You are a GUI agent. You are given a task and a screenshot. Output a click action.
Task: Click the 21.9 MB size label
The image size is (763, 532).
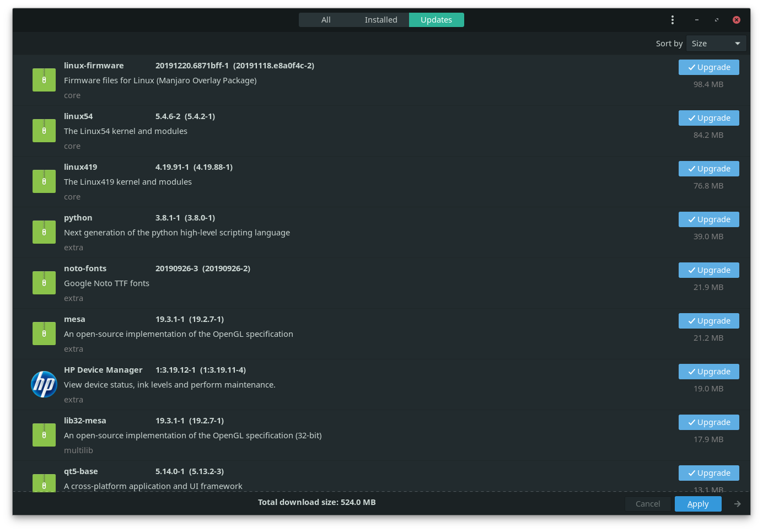point(708,287)
